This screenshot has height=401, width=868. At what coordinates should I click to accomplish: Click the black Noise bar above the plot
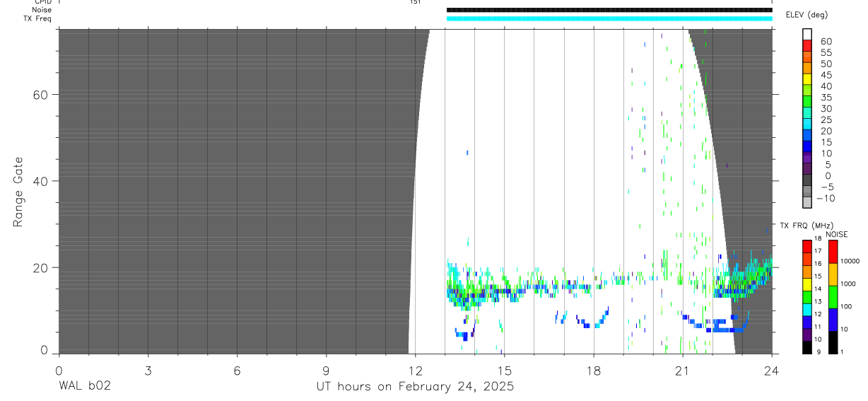pyautogui.click(x=609, y=10)
